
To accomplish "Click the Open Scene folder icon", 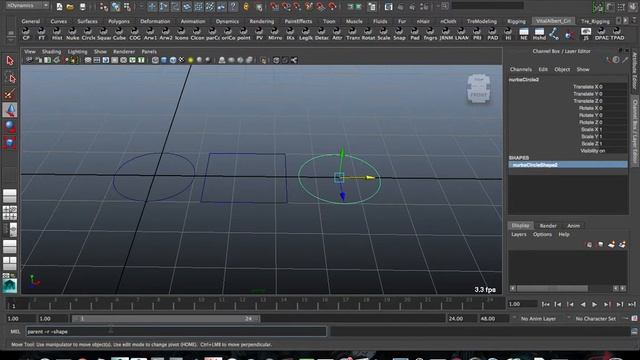I will pyautogui.click(x=71, y=6).
